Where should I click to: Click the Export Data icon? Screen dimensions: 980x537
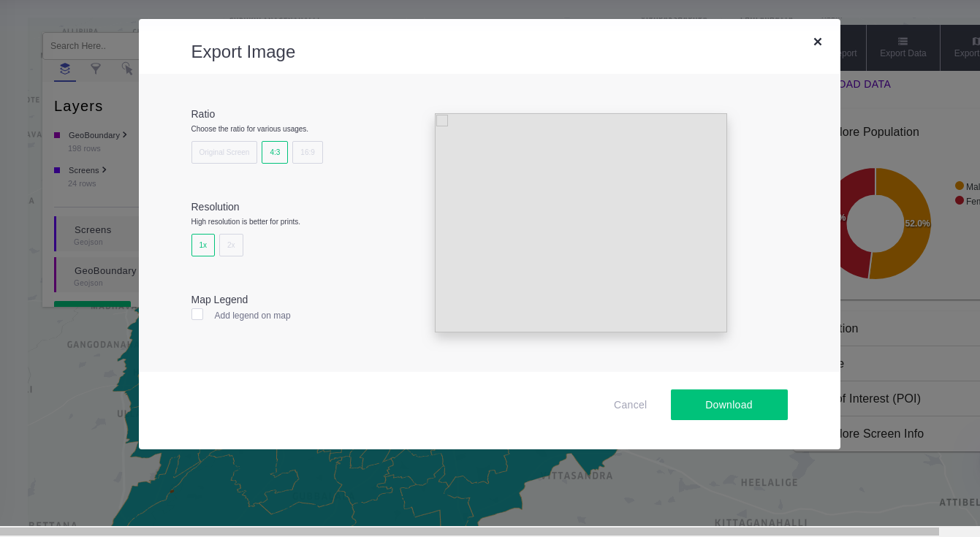tap(903, 41)
